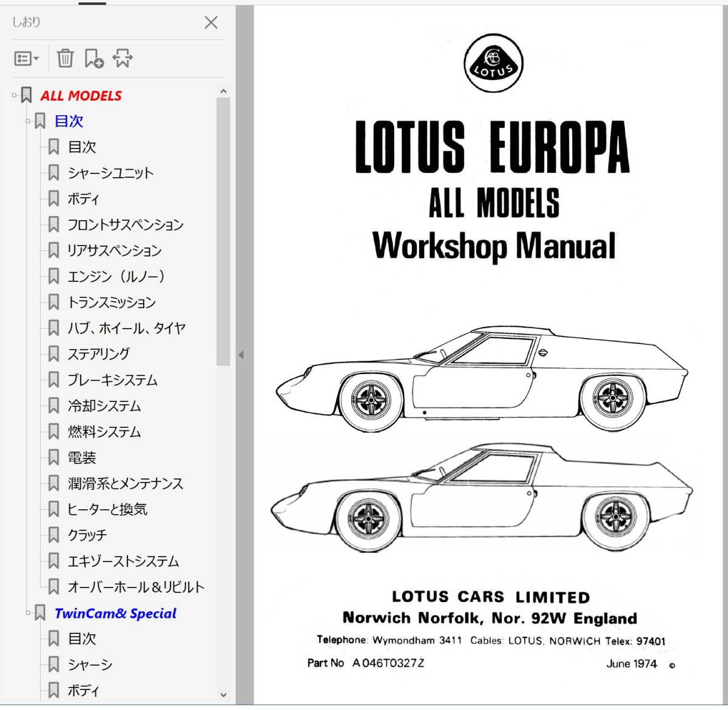This screenshot has width=728, height=710.
Task: Open the フロントサスペンション bookmark
Action: 126,224
